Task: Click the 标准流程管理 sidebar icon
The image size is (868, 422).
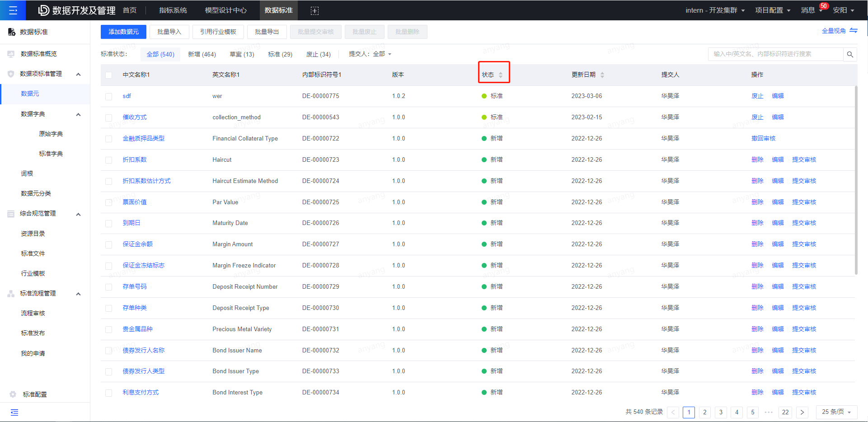Action: pos(11,294)
